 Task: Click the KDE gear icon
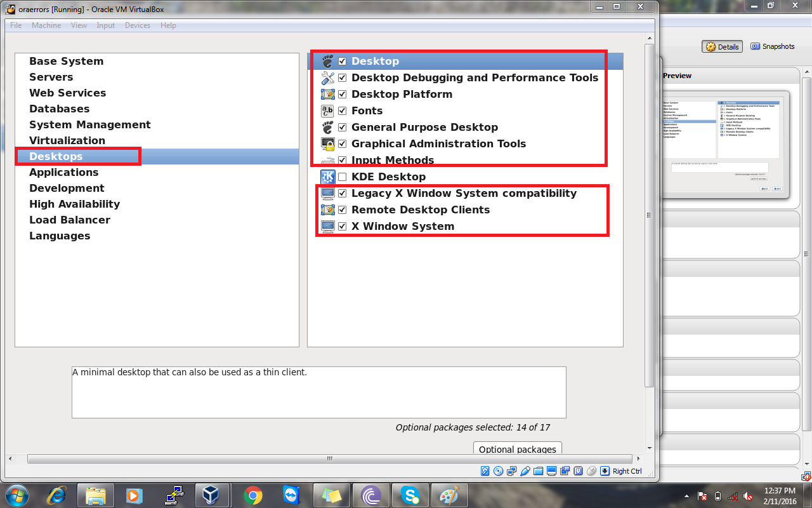327,177
